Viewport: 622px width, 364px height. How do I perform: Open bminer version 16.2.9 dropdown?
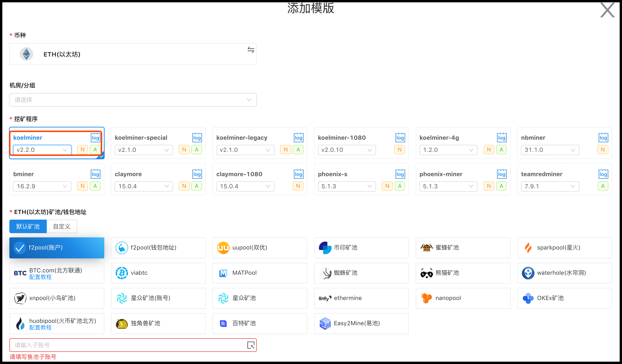point(42,186)
